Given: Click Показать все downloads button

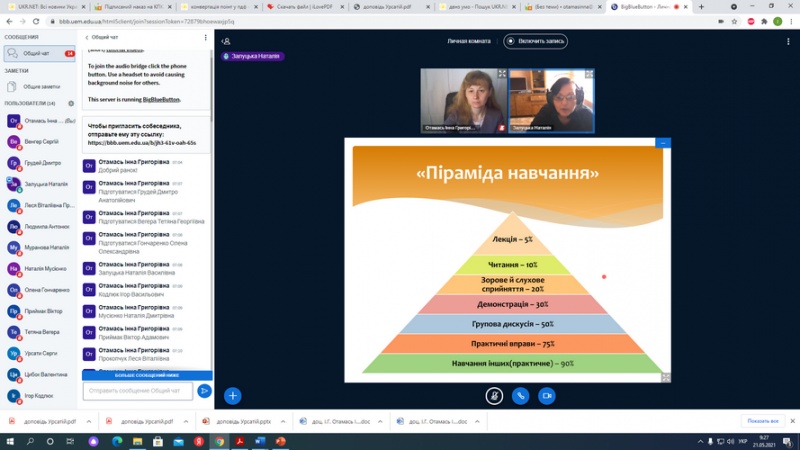Looking at the screenshot, I should [763, 421].
